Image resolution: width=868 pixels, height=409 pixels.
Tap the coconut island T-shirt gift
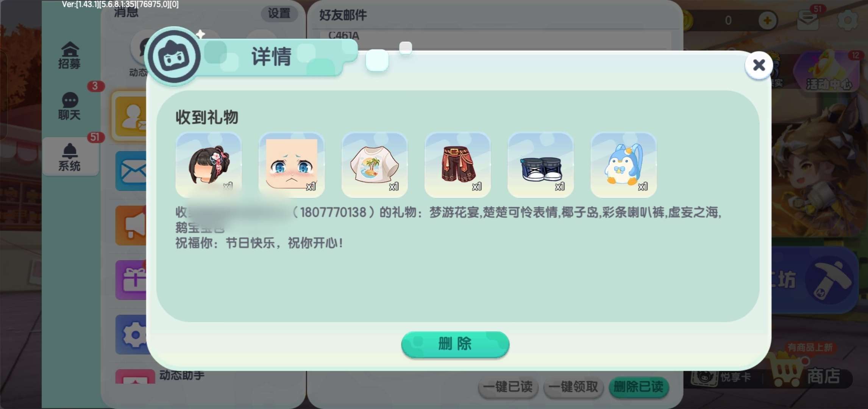coord(374,165)
